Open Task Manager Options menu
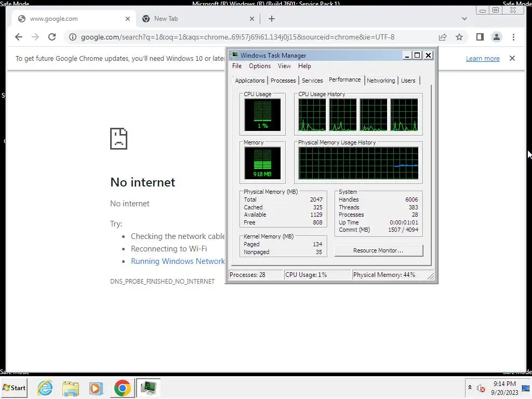 point(260,66)
